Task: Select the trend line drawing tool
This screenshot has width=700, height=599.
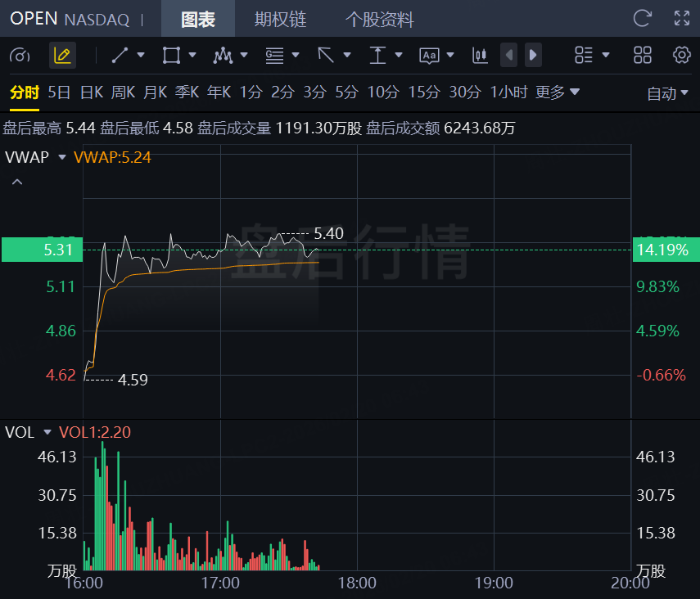Action: pos(120,56)
